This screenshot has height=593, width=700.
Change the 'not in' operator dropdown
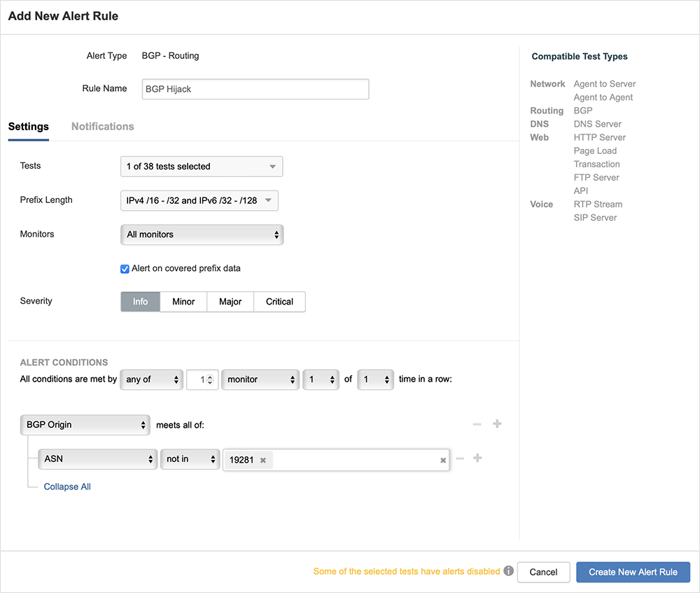point(190,459)
